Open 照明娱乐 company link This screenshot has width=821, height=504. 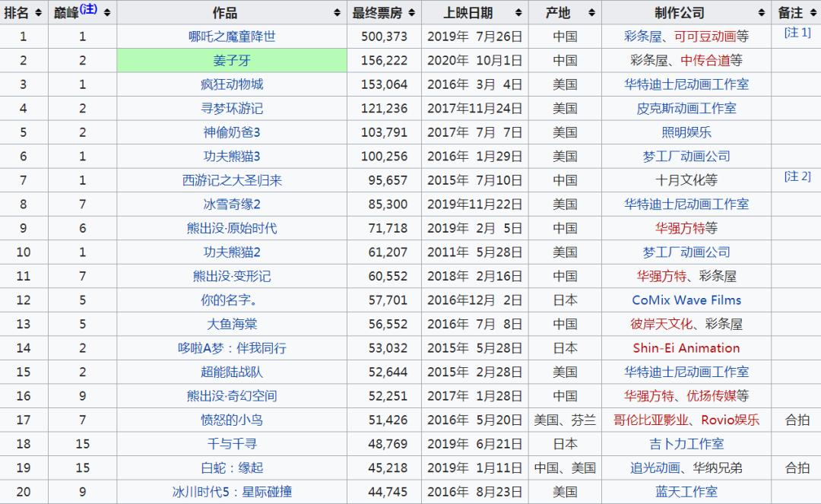pyautogui.click(x=686, y=132)
